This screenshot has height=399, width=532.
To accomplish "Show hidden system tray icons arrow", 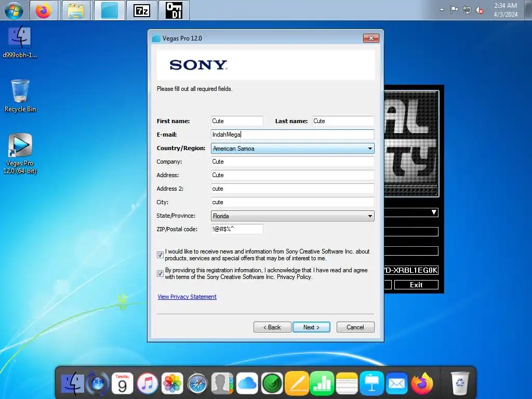I will click(442, 10).
